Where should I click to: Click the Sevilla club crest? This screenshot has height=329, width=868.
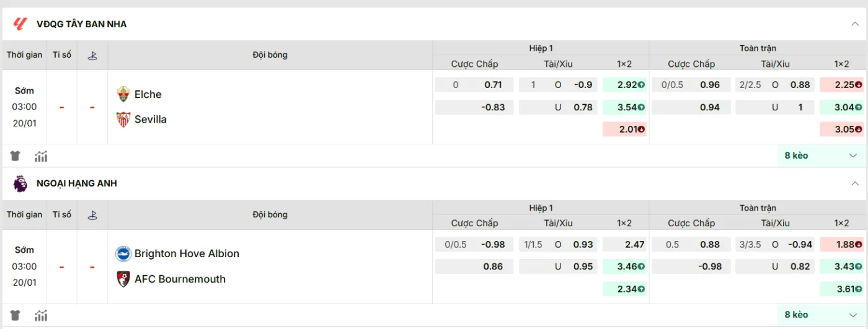[x=123, y=119]
